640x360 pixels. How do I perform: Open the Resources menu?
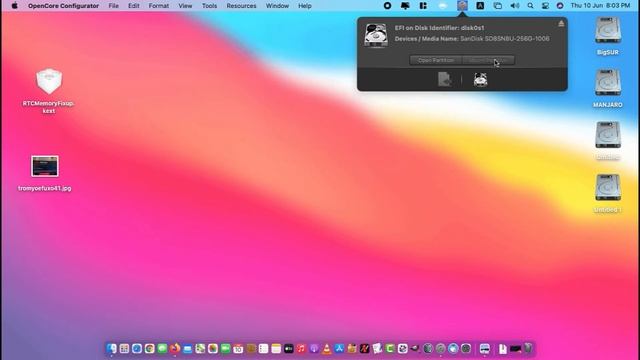click(x=241, y=6)
